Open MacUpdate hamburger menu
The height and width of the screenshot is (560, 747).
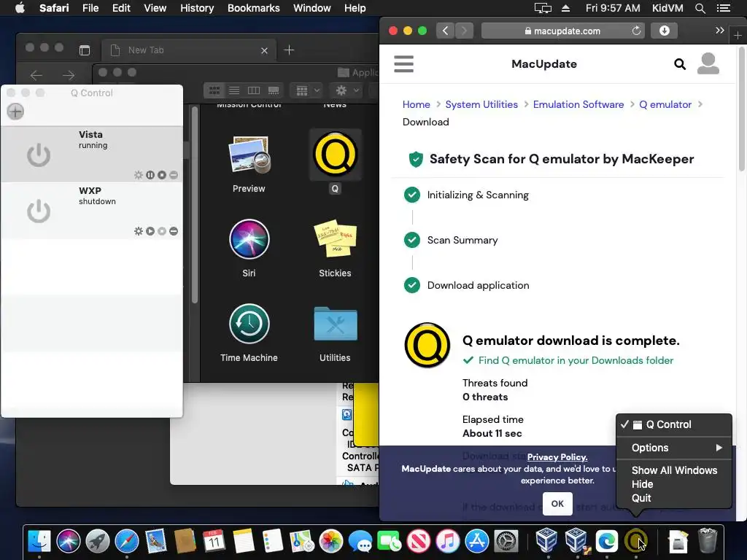click(404, 64)
